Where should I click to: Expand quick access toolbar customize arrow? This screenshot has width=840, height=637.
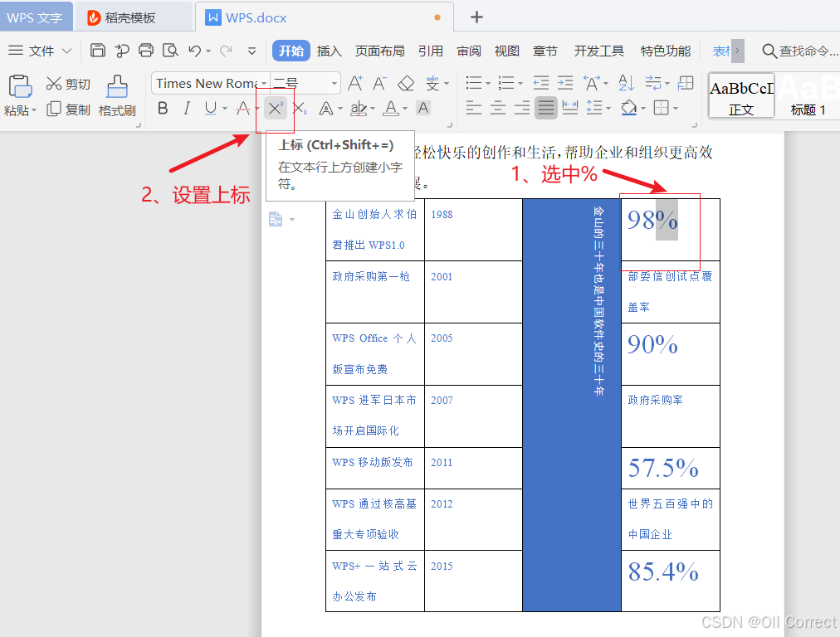click(x=252, y=51)
